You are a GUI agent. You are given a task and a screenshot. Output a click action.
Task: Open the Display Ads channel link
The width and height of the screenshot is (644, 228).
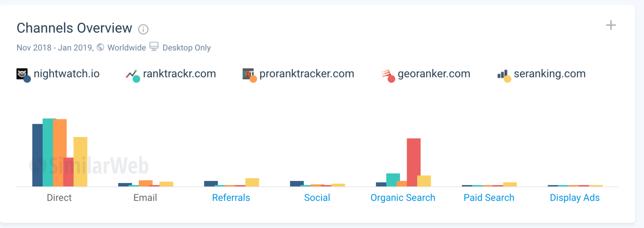[x=575, y=198]
